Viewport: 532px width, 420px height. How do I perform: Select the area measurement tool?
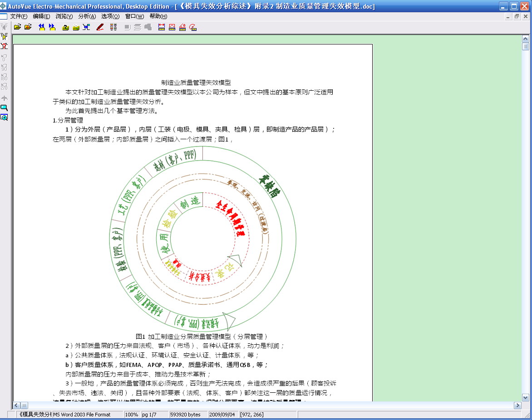(172, 27)
